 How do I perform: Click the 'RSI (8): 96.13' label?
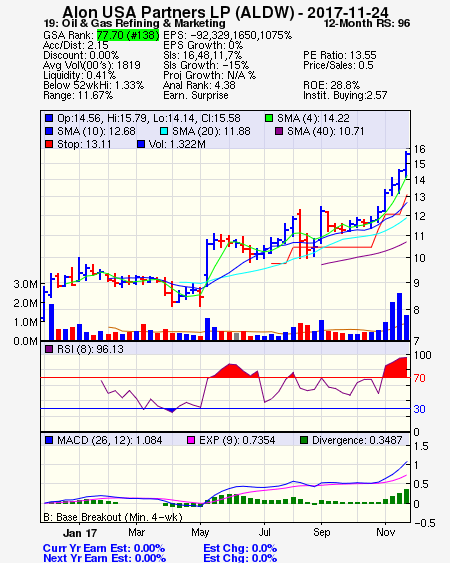(90, 349)
